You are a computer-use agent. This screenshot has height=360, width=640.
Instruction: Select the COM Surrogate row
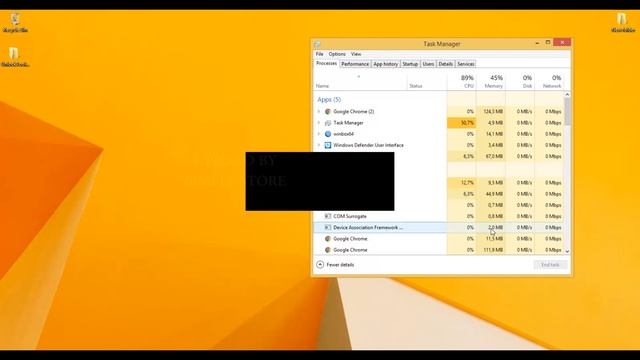tap(439, 216)
